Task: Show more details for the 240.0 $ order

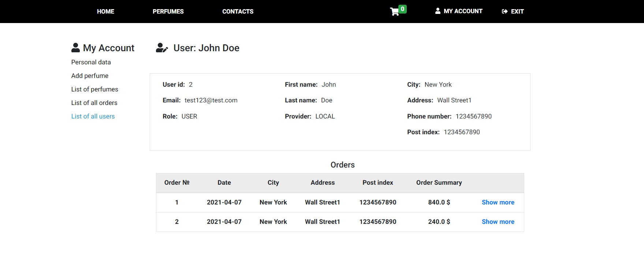Action: (498, 222)
